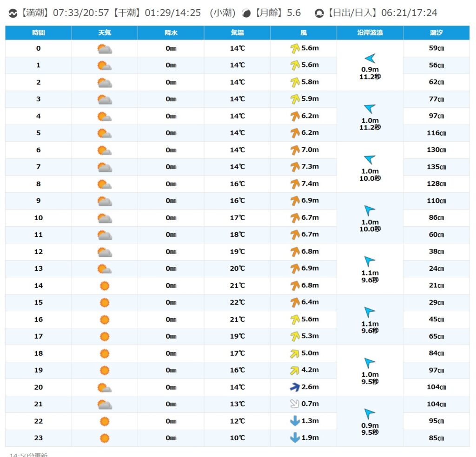Click the moon phase icon beside 月齢
The width and height of the screenshot is (476, 457).
(246, 13)
